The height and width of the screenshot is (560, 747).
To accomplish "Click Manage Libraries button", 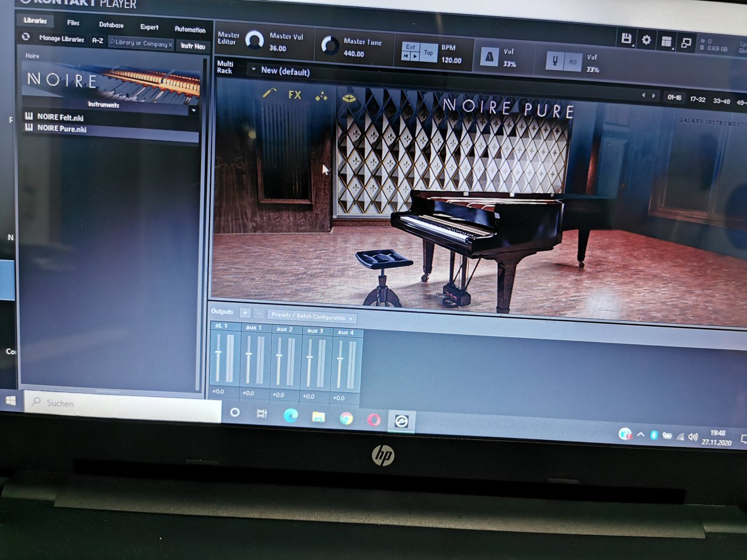I will pyautogui.click(x=61, y=38).
